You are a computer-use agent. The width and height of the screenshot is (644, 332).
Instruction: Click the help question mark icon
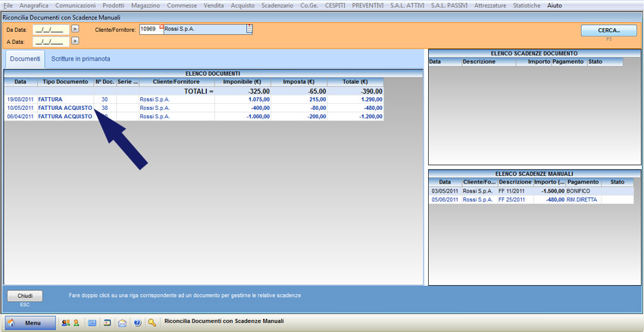tap(137, 323)
